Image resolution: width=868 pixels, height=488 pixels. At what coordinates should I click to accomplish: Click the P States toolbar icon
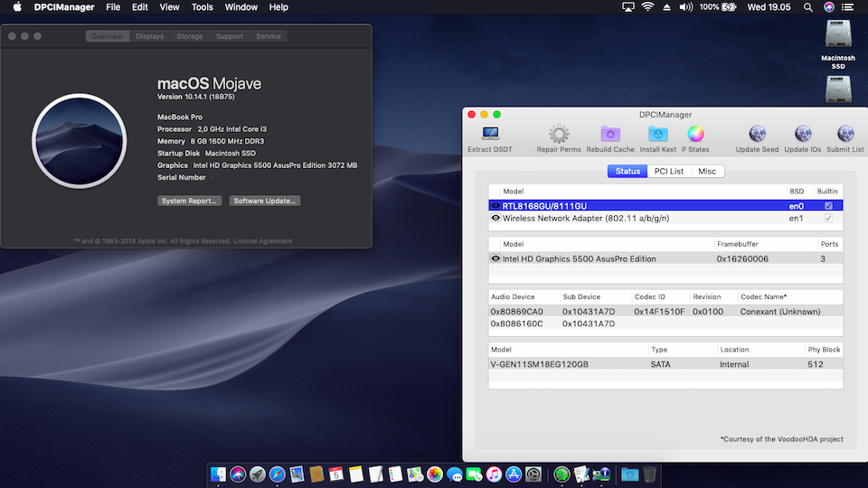[695, 134]
